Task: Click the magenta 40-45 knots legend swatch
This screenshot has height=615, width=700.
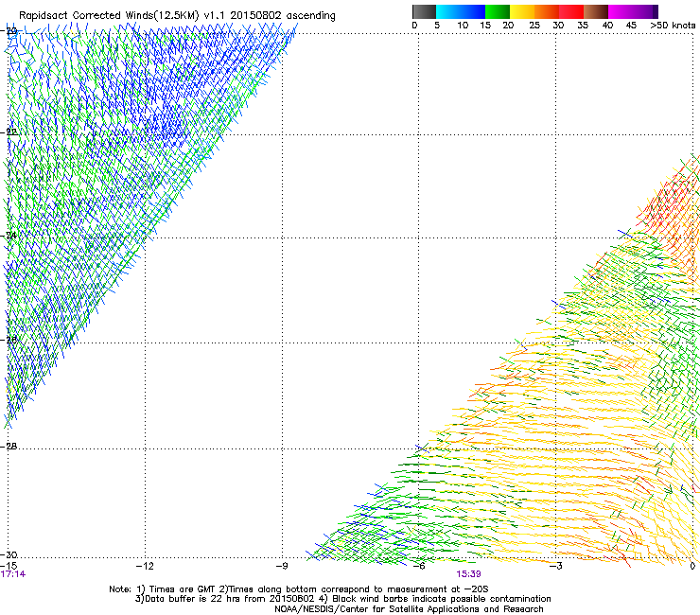Action: 621,11
